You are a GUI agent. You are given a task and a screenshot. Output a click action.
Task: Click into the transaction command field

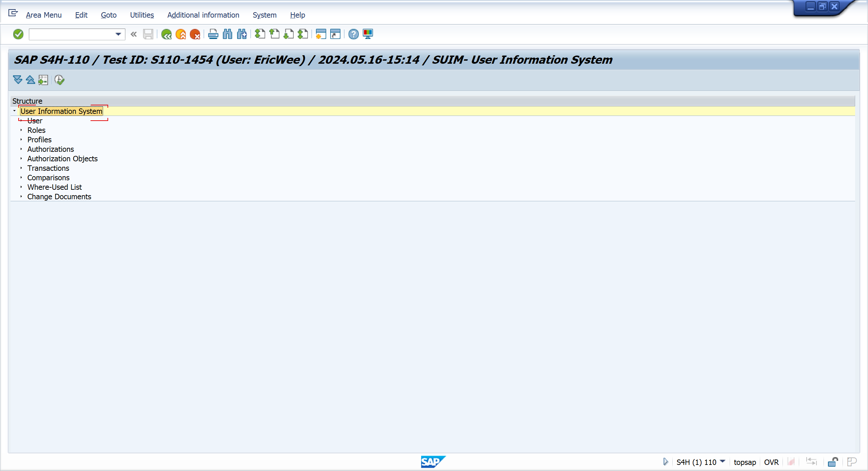tap(71, 34)
